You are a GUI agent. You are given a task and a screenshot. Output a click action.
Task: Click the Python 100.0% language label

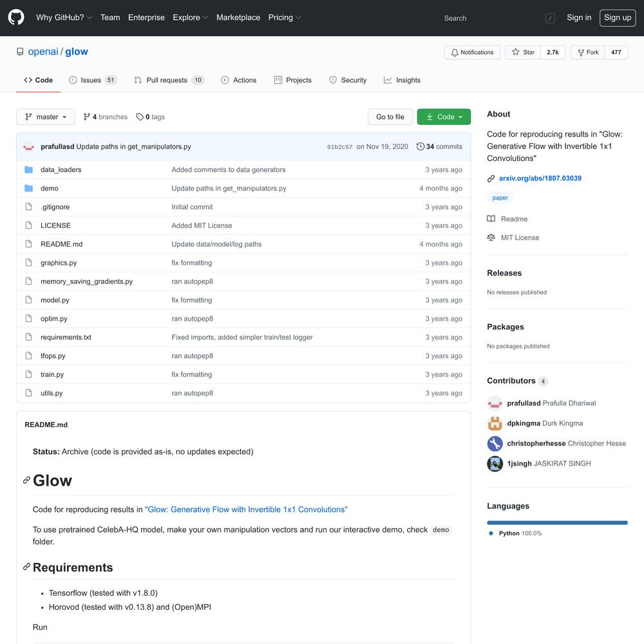520,533
